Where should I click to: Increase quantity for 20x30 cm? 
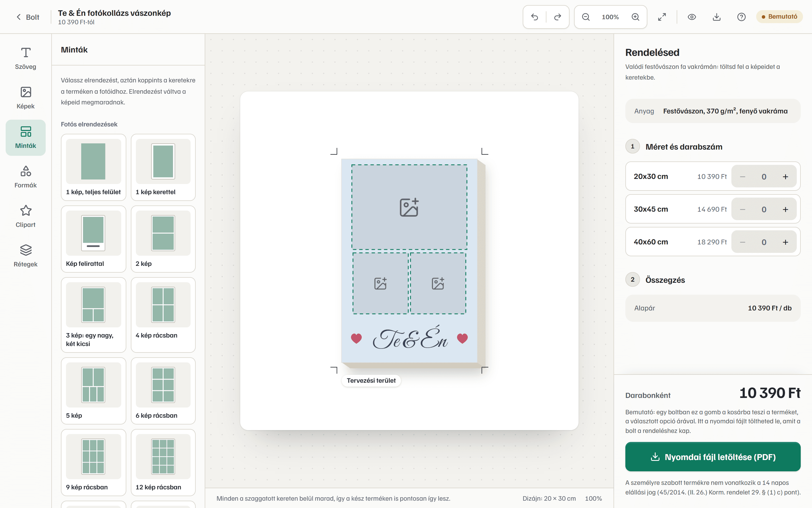coord(785,176)
